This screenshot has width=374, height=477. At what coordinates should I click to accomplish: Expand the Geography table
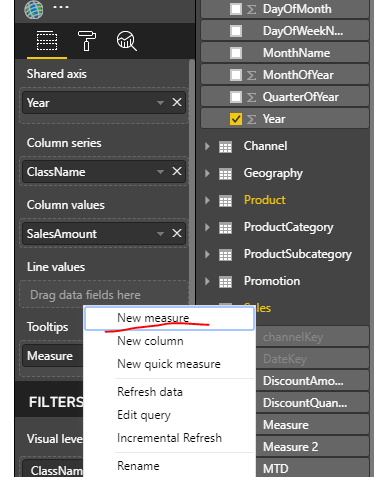(x=207, y=173)
